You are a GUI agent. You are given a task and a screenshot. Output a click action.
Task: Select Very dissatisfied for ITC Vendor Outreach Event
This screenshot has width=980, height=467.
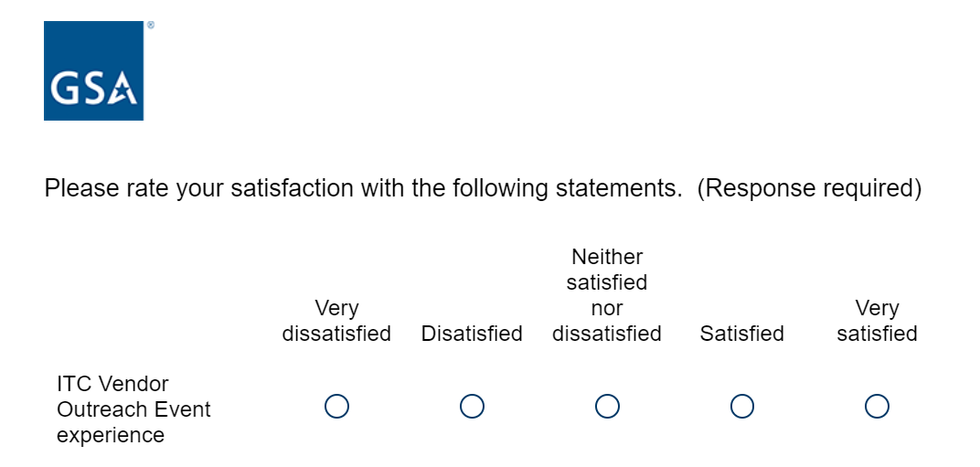[x=336, y=406]
